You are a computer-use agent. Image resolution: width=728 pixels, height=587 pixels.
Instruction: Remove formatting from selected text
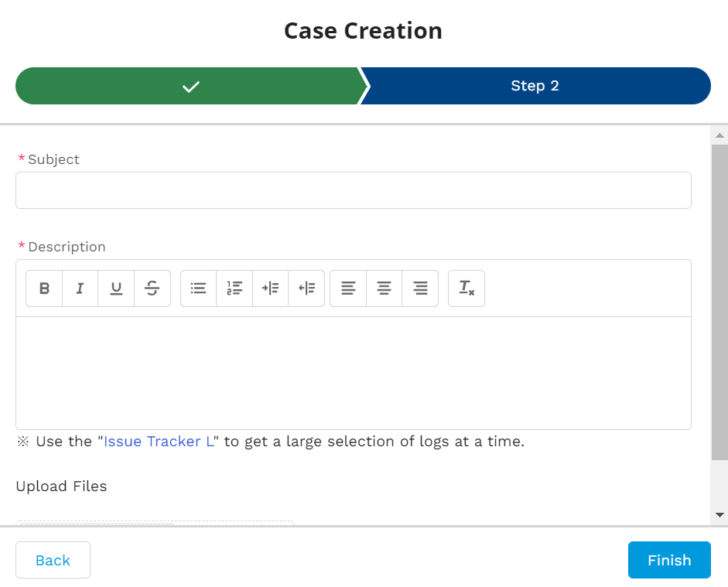click(467, 288)
